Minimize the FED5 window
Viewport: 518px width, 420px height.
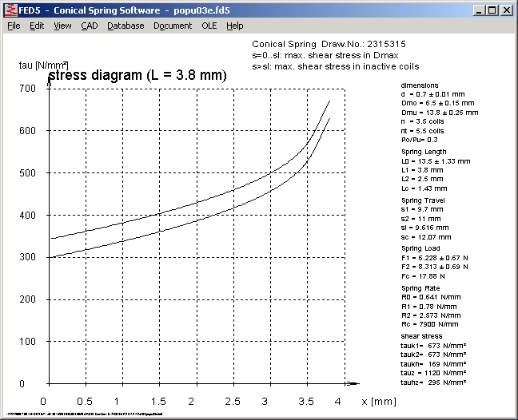pyautogui.click(x=479, y=10)
